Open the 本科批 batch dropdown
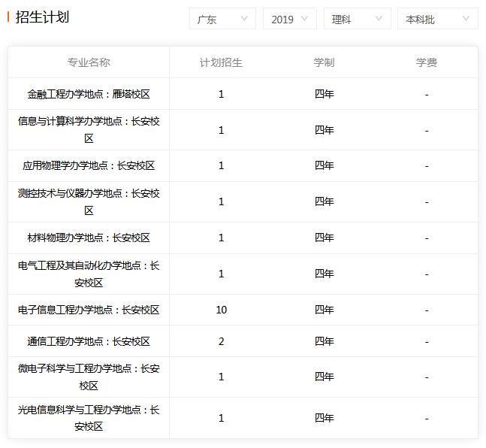The height and width of the screenshot is (448, 486). point(438,19)
